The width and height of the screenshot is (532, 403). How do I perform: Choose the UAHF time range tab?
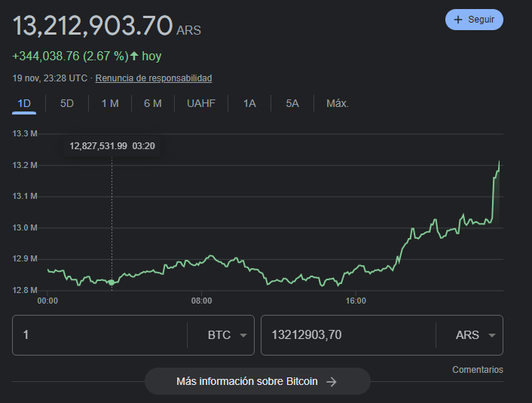201,103
